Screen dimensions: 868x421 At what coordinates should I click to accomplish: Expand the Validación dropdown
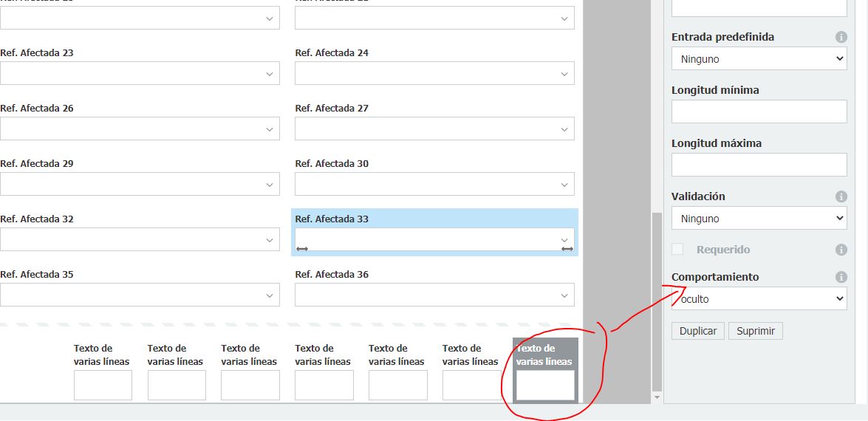759,219
